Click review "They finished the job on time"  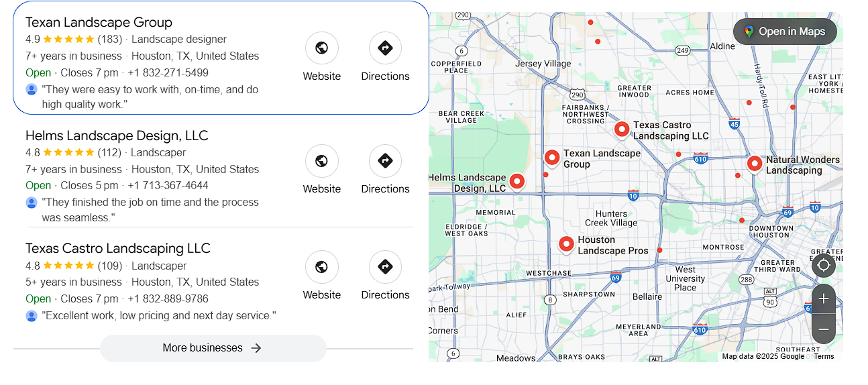[x=150, y=210]
